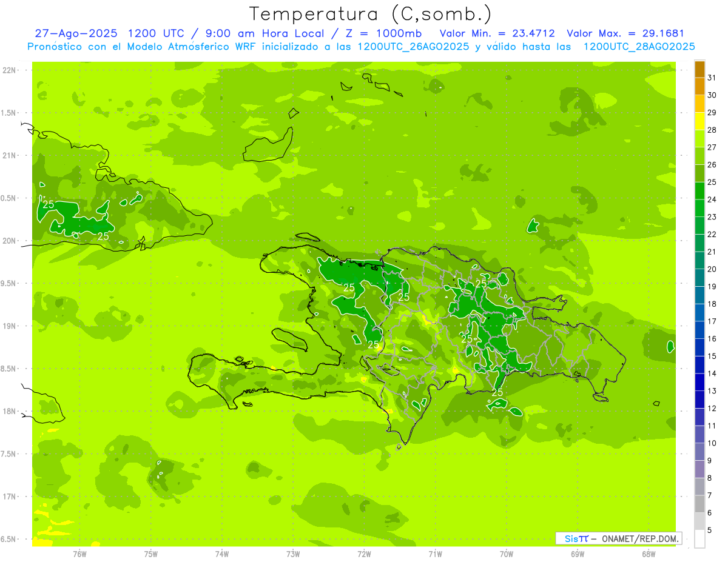
Task: Click the 1200UTC_26AGO2025 initialization timestamp
Action: (413, 47)
